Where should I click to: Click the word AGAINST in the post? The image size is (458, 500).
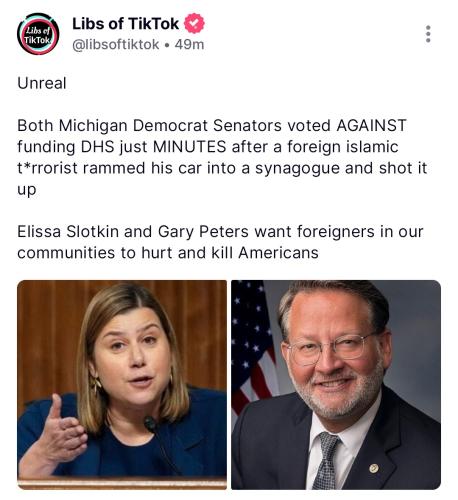[x=371, y=126]
